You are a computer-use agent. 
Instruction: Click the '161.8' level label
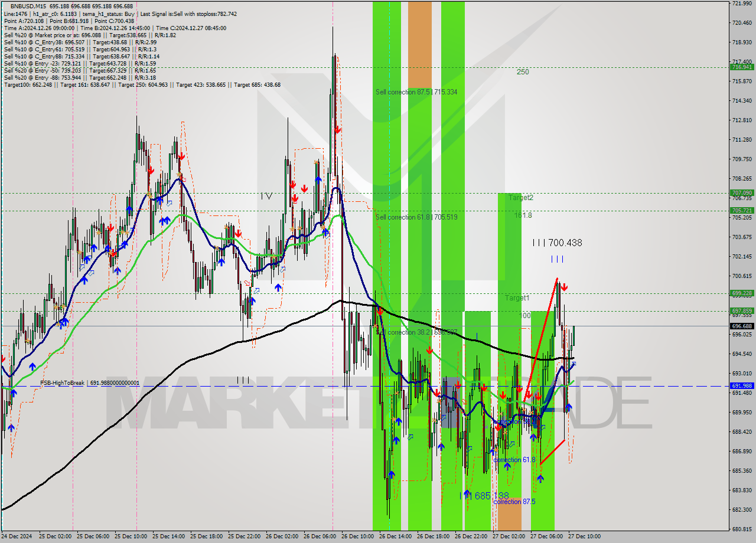523,215
